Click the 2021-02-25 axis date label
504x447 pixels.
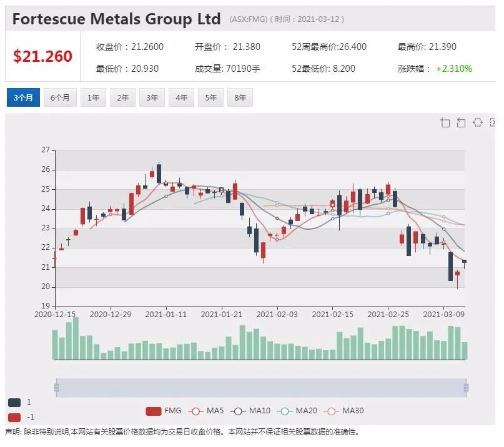click(x=388, y=314)
